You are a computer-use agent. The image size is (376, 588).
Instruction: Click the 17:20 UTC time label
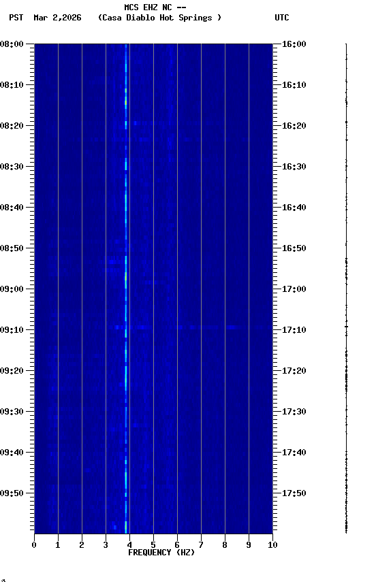[x=294, y=371]
